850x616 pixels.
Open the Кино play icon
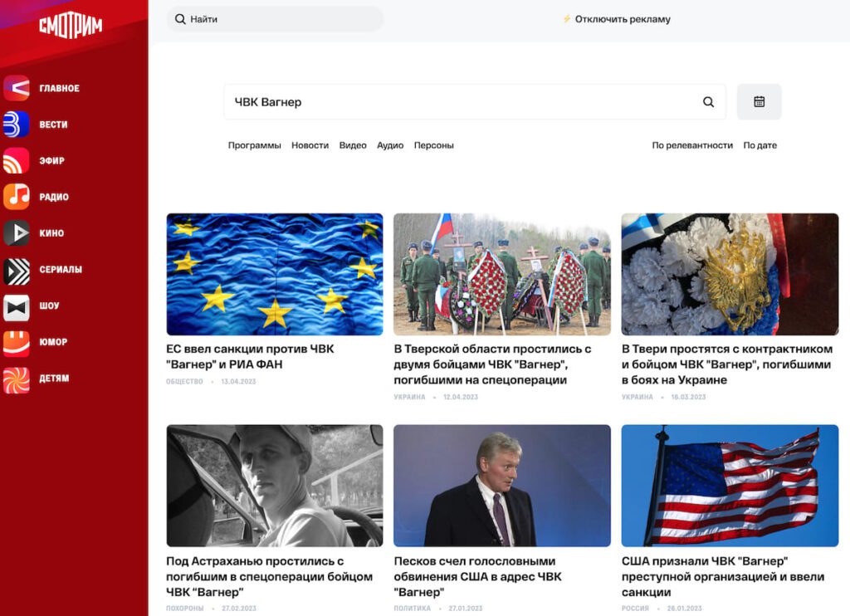pyautogui.click(x=17, y=233)
